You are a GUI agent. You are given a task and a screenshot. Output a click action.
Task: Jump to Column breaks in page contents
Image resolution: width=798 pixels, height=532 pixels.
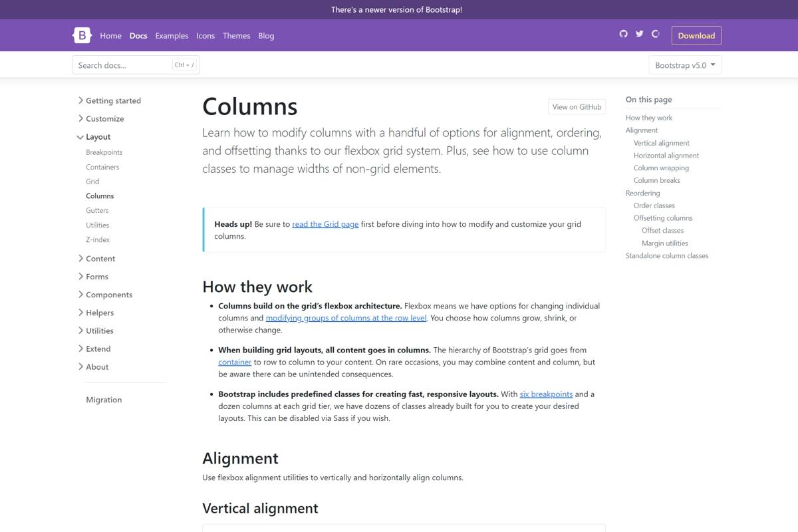(657, 180)
